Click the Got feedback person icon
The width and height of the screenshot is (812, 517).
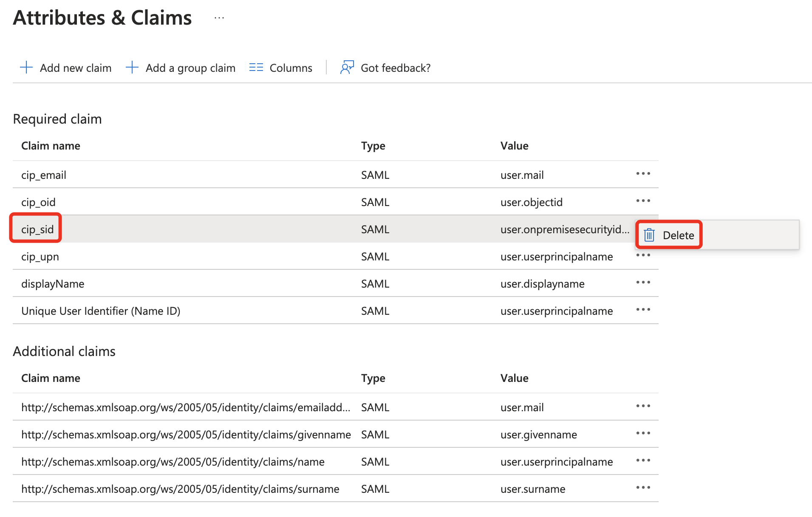click(346, 68)
